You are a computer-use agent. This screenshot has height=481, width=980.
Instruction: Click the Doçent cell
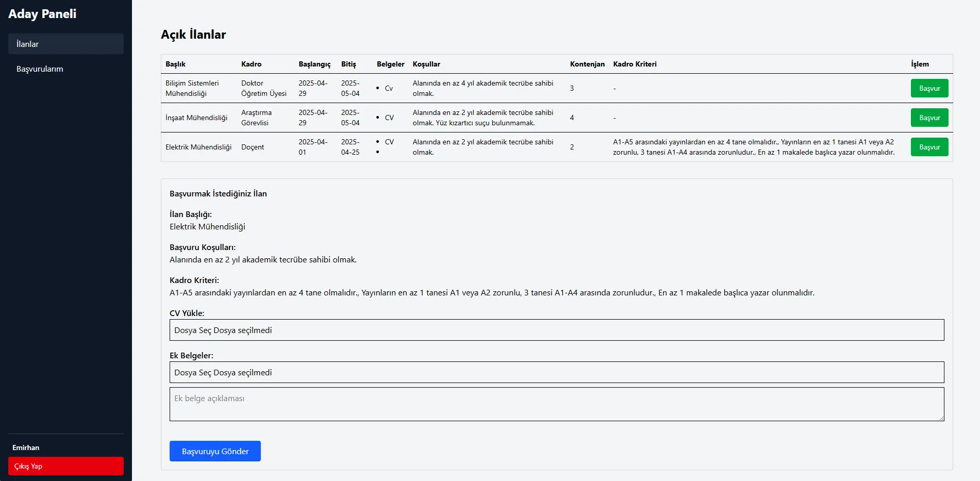point(265,147)
